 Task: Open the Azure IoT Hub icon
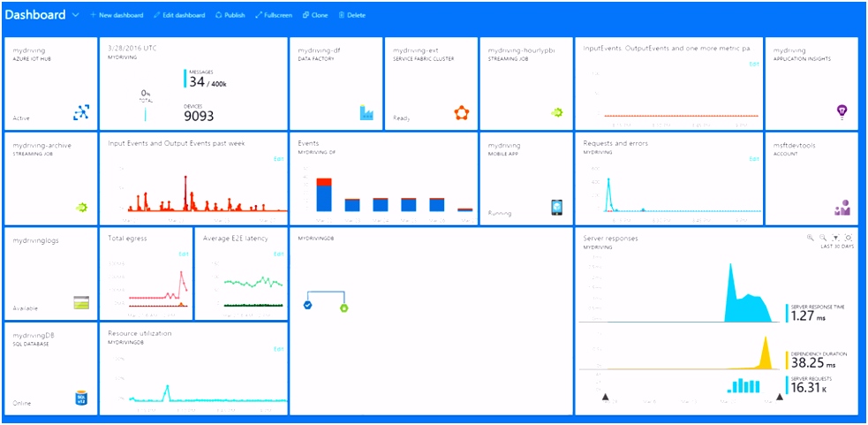coord(81,112)
